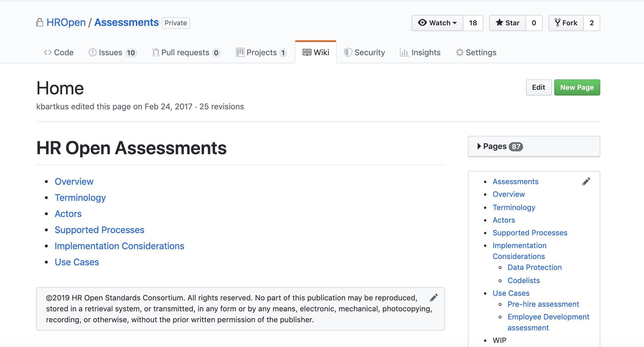
Task: Edit the sidebar with its pencil icon
Action: tap(586, 182)
